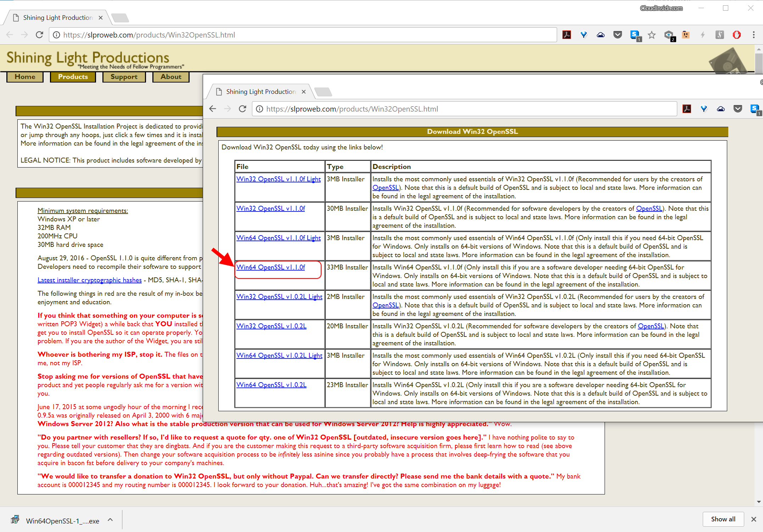This screenshot has height=532, width=763.
Task: Click the gray scroll S extension icon
Action: pos(719,35)
